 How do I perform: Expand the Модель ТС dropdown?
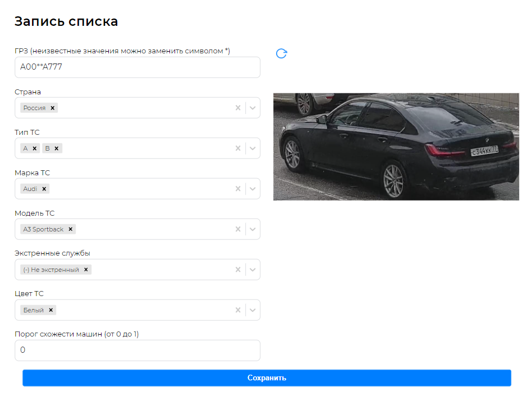pyautogui.click(x=253, y=229)
